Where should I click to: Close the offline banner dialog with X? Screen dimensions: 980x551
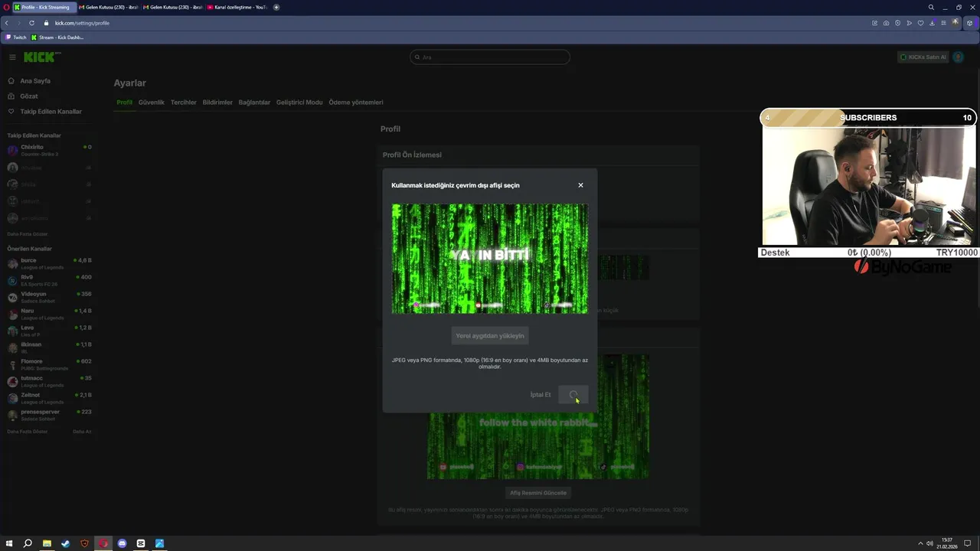[x=580, y=185]
